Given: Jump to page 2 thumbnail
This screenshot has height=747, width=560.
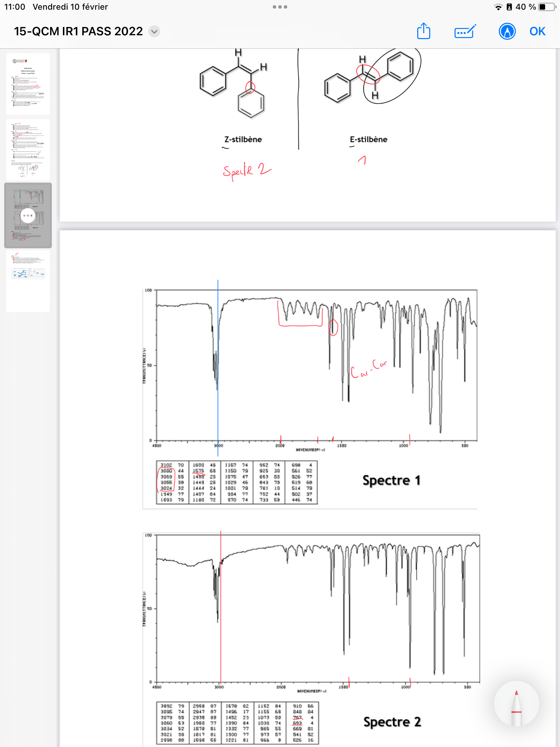Looking at the screenshot, I should [x=28, y=150].
